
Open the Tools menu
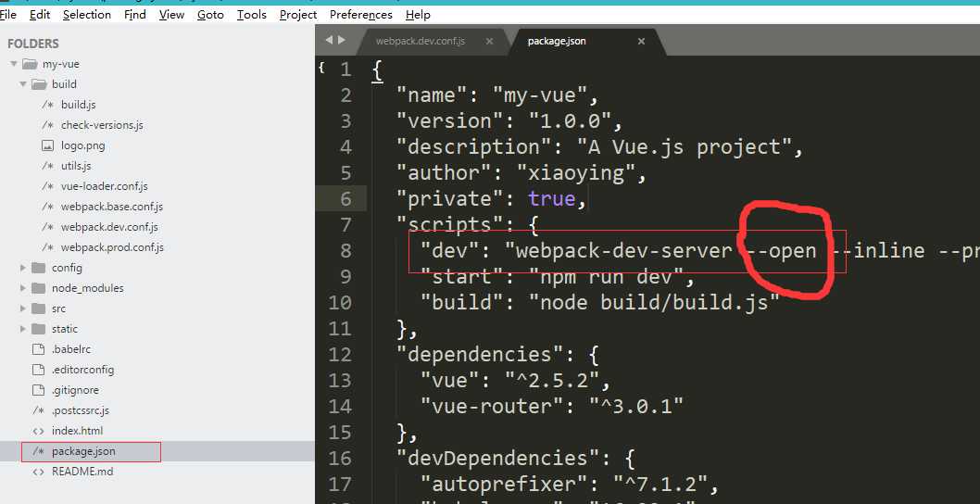[x=251, y=15]
